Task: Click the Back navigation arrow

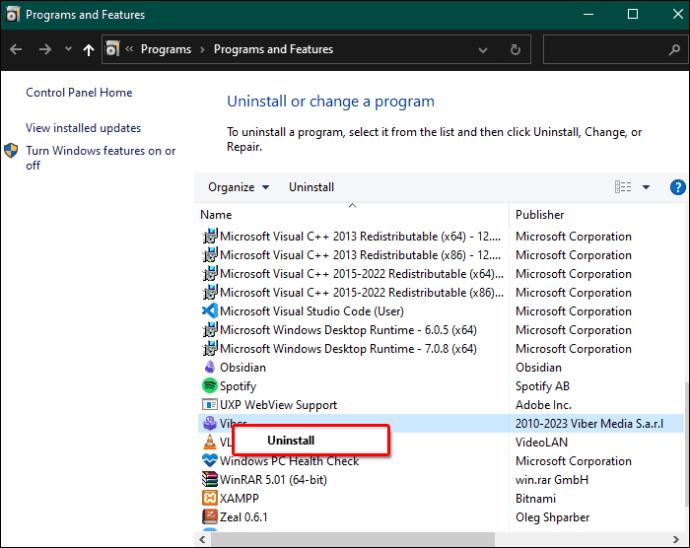Action: point(16,49)
